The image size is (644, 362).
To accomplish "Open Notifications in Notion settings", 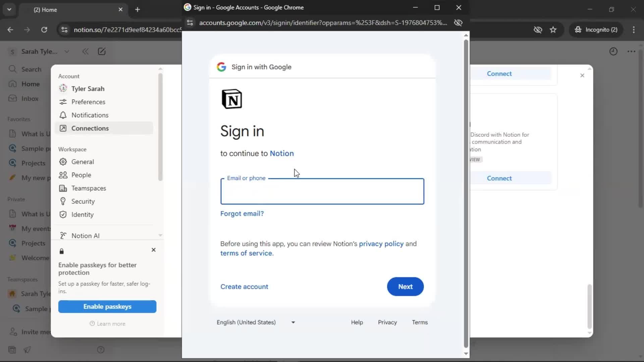I will (104, 115).
